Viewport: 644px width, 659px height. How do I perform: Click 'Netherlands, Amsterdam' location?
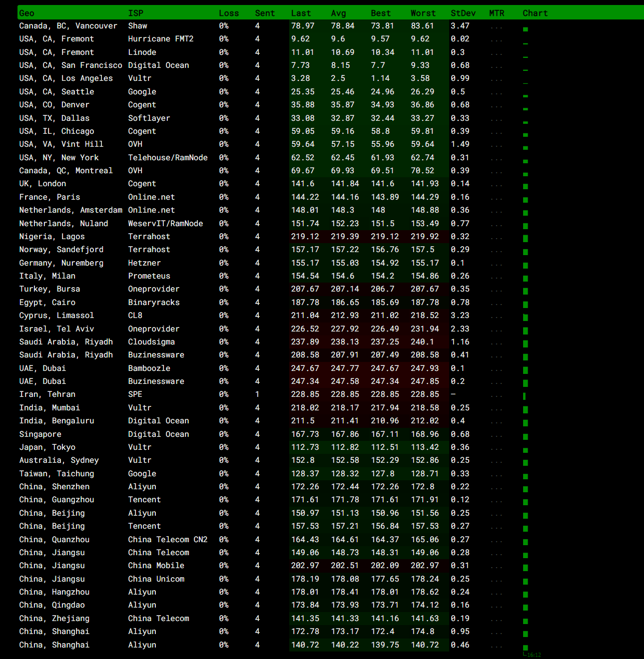pos(70,210)
